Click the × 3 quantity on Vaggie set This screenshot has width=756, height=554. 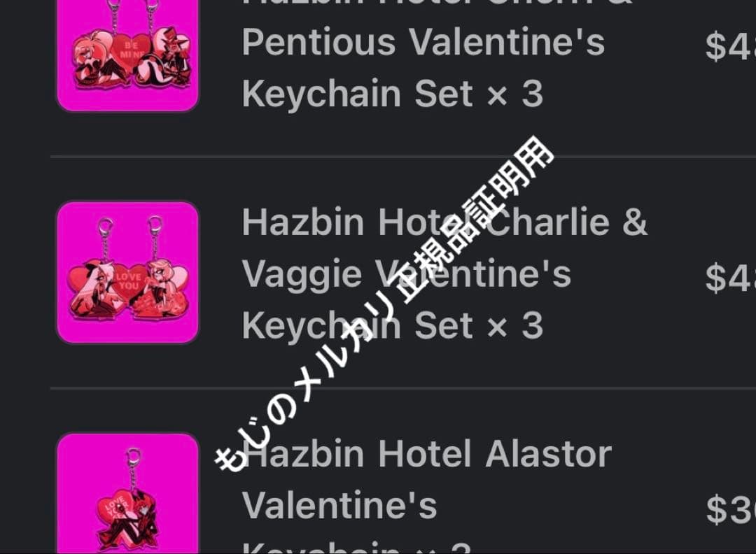pyautogui.click(x=515, y=326)
